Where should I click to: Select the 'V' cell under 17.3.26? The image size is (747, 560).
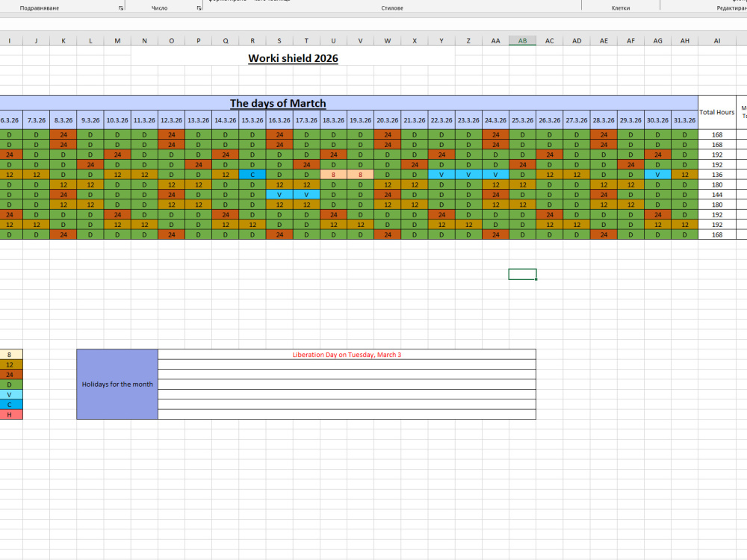[306, 195]
